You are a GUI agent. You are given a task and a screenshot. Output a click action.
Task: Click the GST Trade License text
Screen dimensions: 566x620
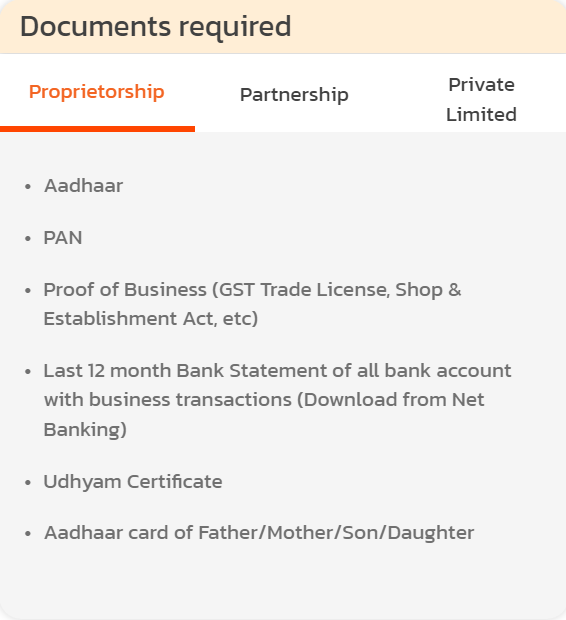(305, 290)
